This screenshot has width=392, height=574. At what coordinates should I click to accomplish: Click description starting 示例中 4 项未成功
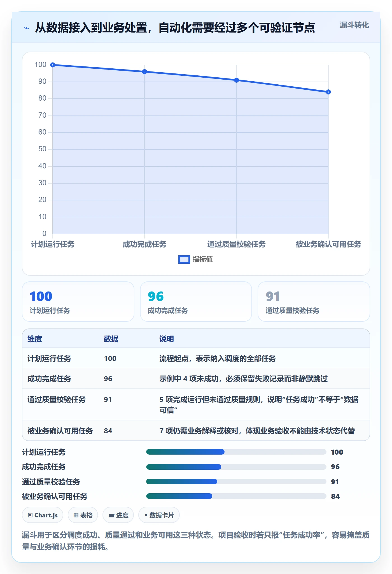(244, 379)
